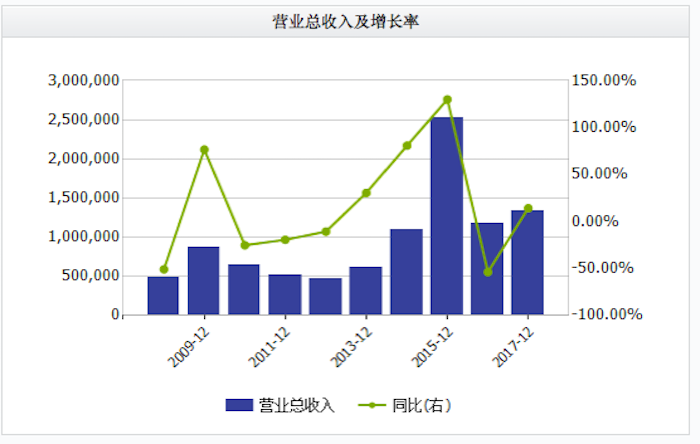Click the right axis value -50.00%
This screenshot has height=444, width=700.
(x=603, y=268)
